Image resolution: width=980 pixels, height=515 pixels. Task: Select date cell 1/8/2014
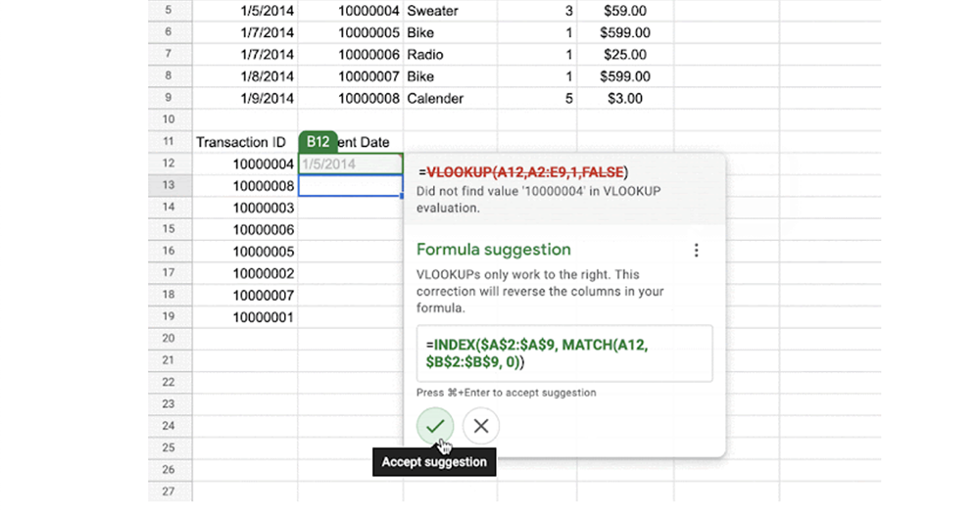245,76
